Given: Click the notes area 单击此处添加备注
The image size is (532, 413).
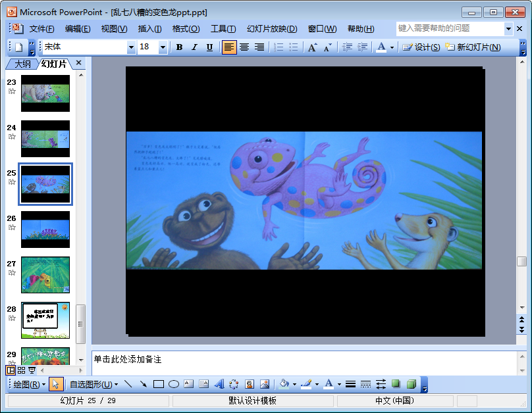Looking at the screenshot, I should 128,360.
